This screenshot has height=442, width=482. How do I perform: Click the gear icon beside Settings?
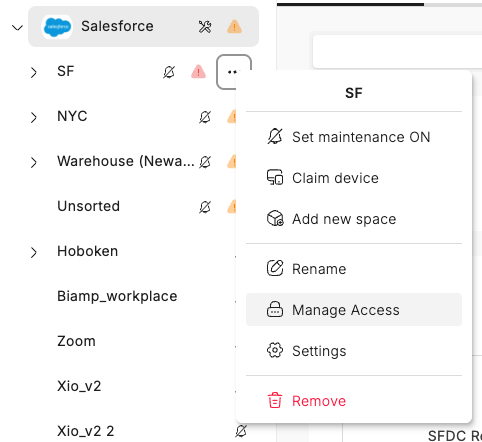click(x=275, y=350)
